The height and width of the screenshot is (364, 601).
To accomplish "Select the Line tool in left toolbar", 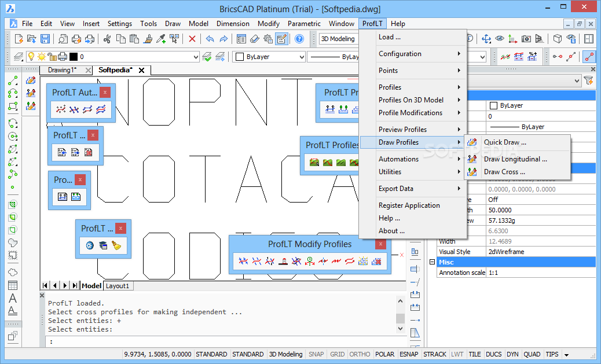I will point(13,80).
